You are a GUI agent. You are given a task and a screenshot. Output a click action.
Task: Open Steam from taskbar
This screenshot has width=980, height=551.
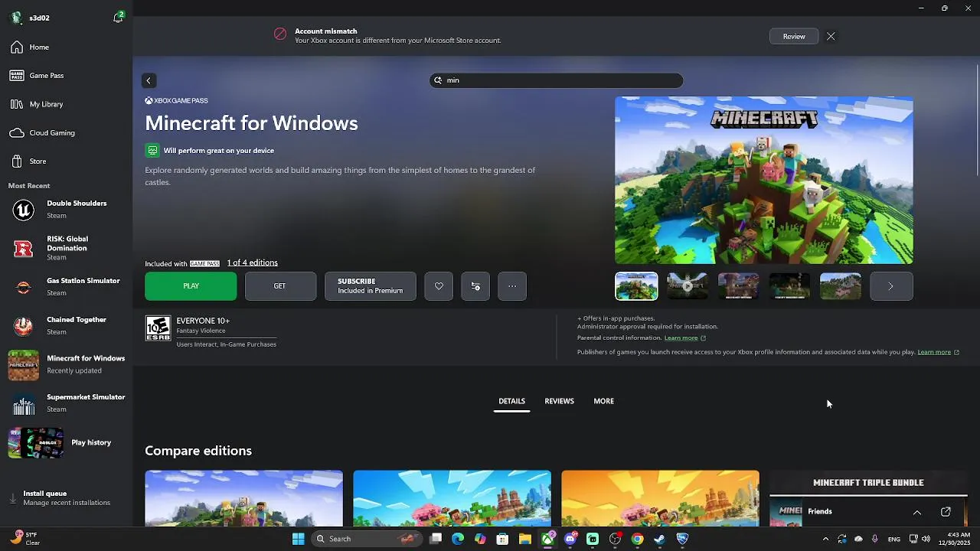coord(659,539)
